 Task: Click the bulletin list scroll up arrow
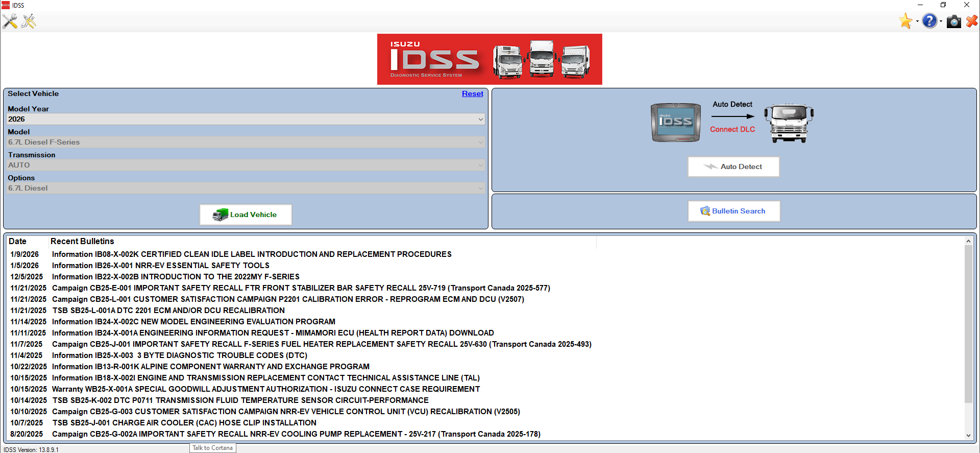968,241
